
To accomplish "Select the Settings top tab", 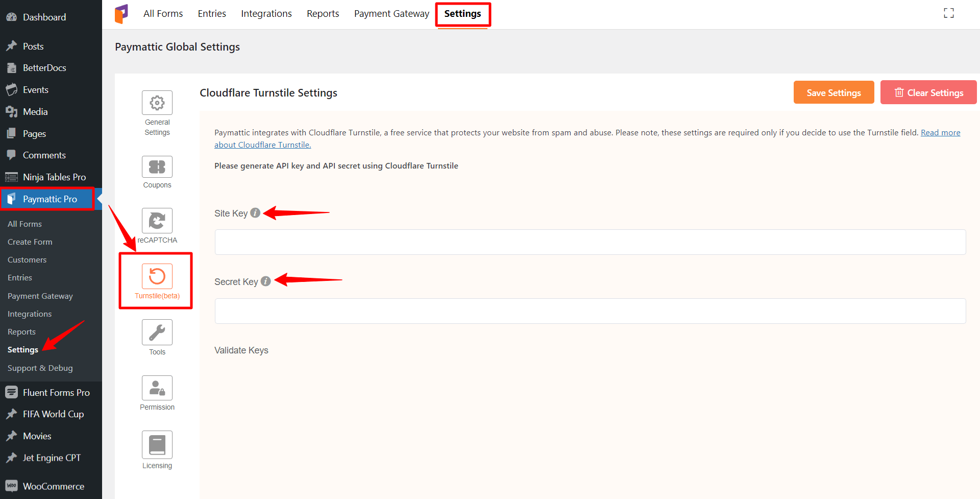I will [x=462, y=14].
